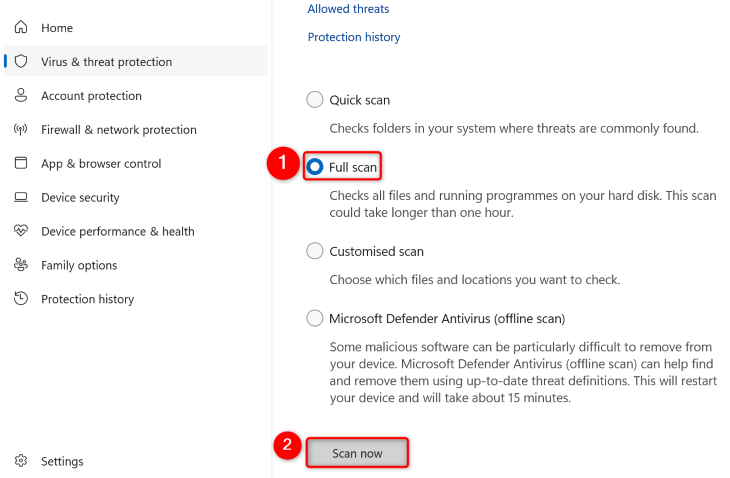Switch to Device security section
This screenshot has height=478, width=730.
point(80,198)
